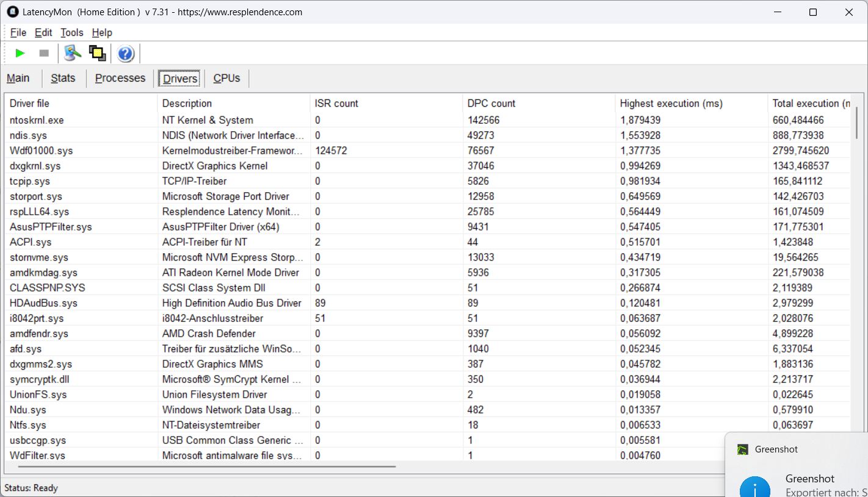Switch to the CPUs tab

pyautogui.click(x=226, y=78)
